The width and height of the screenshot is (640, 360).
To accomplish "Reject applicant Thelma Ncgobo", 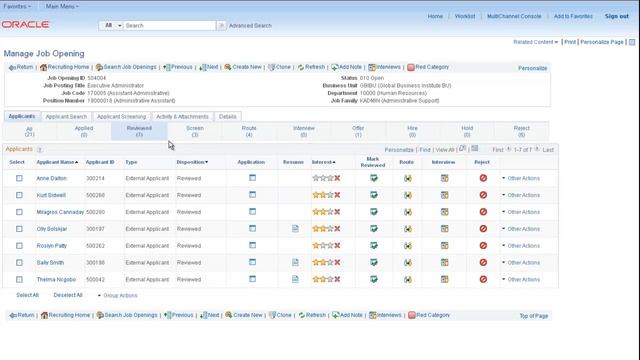I will (x=483, y=279).
